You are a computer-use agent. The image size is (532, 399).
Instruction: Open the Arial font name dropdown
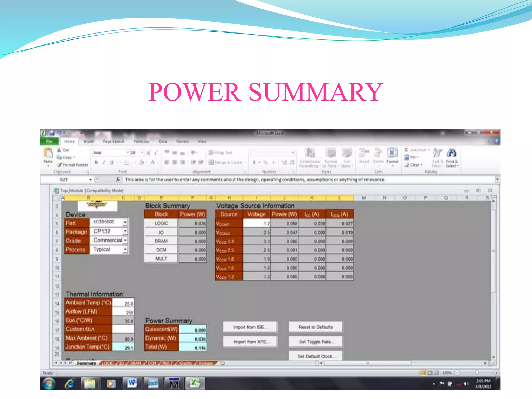128,153
